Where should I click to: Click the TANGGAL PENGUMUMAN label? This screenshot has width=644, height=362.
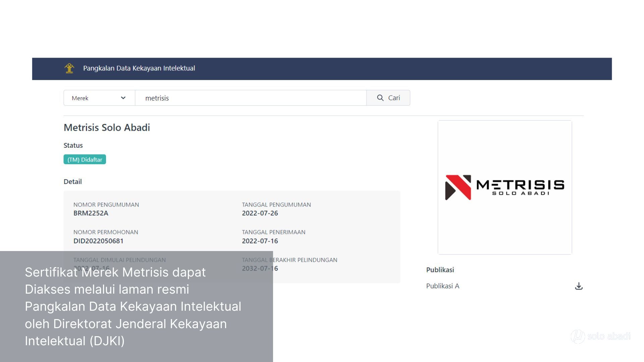point(276,205)
